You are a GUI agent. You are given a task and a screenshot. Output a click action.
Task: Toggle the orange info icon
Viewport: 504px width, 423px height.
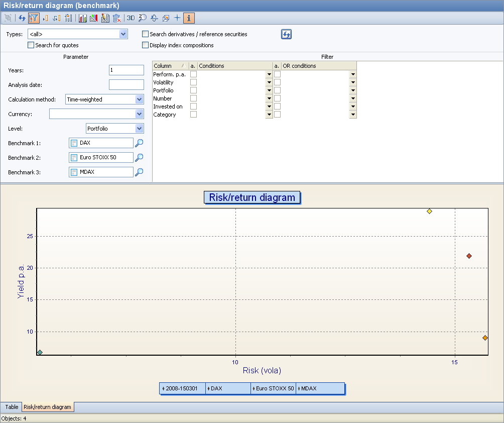tap(189, 18)
